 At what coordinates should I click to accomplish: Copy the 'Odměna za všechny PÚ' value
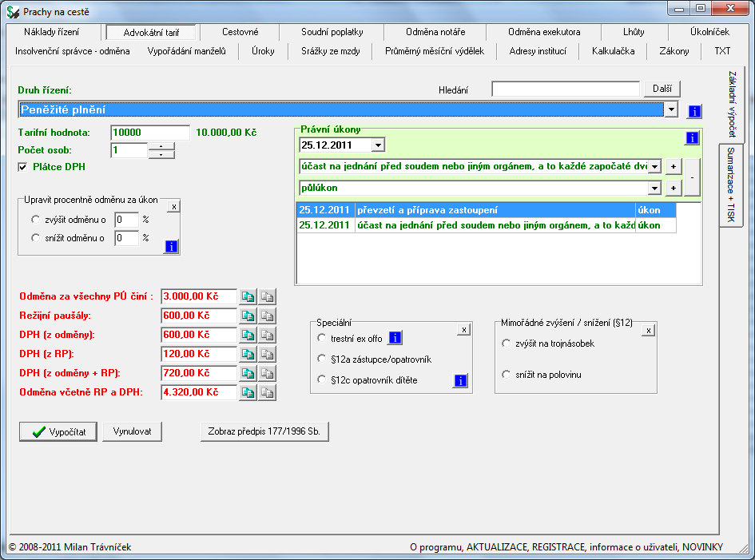tap(248, 296)
